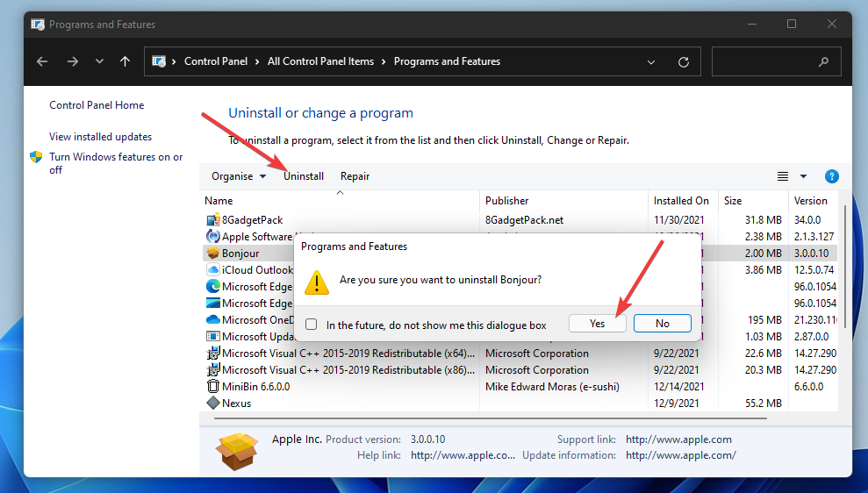This screenshot has height=493, width=868.
Task: Focus the Control Panel search box
Action: (x=776, y=61)
